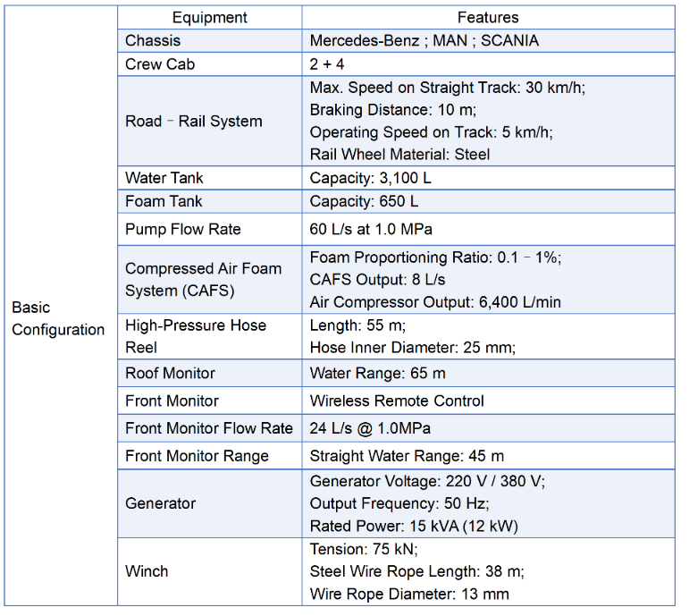Select the Air Compressor Output line
689x616 pixels.
435,302
